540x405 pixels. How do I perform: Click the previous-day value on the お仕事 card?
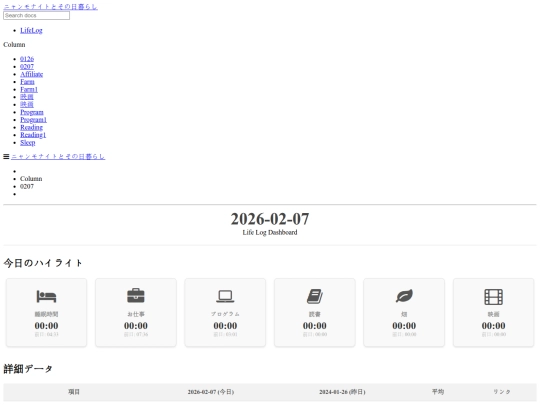(136, 334)
